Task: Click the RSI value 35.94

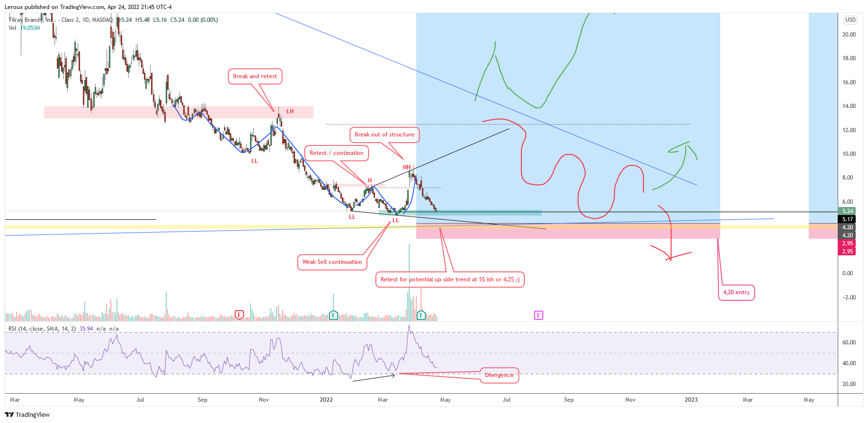Action: [x=86, y=329]
